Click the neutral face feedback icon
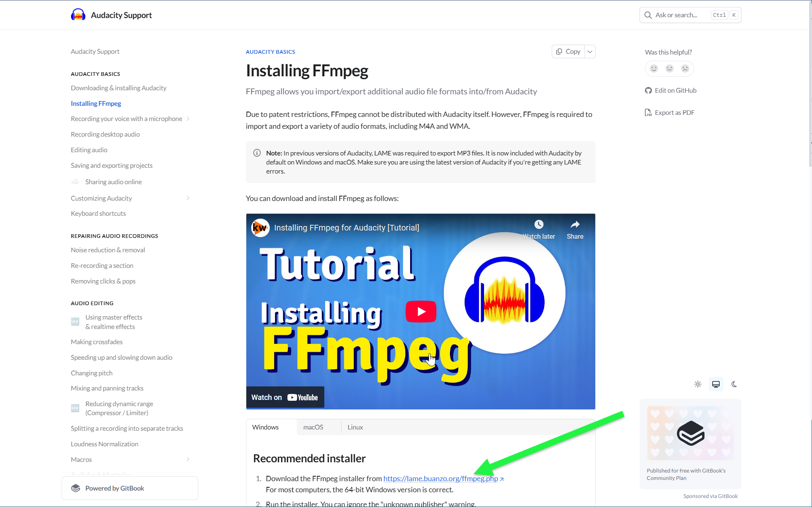812x507 pixels. [670, 69]
